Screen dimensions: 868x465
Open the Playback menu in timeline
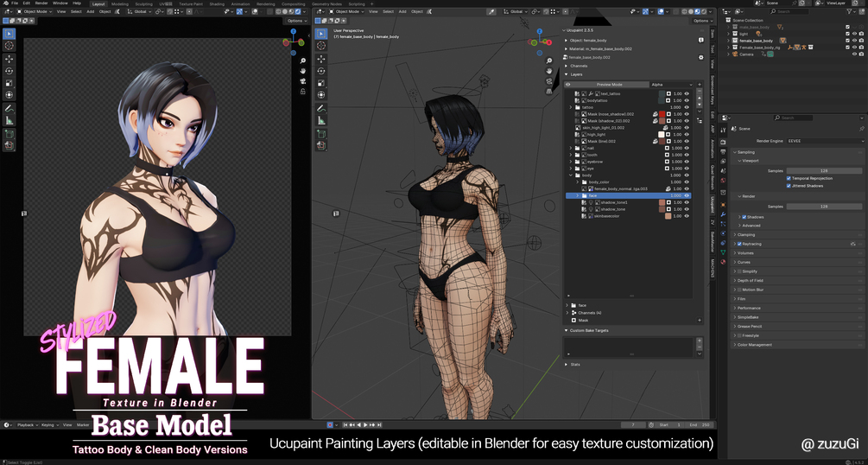point(27,425)
